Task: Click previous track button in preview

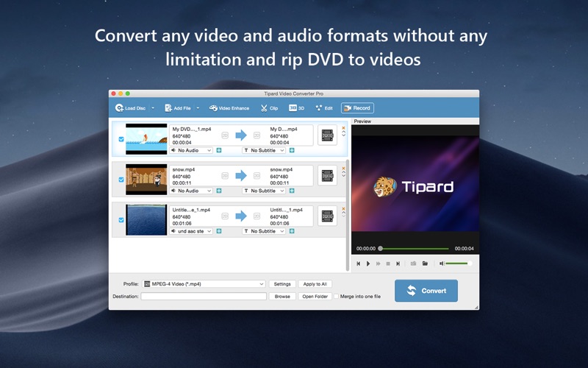Action: pos(359,263)
